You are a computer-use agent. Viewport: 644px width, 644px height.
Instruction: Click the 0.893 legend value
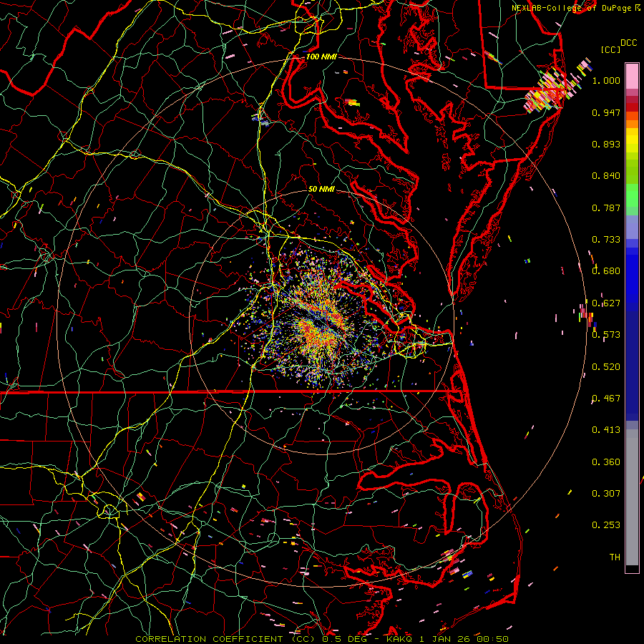pos(606,144)
